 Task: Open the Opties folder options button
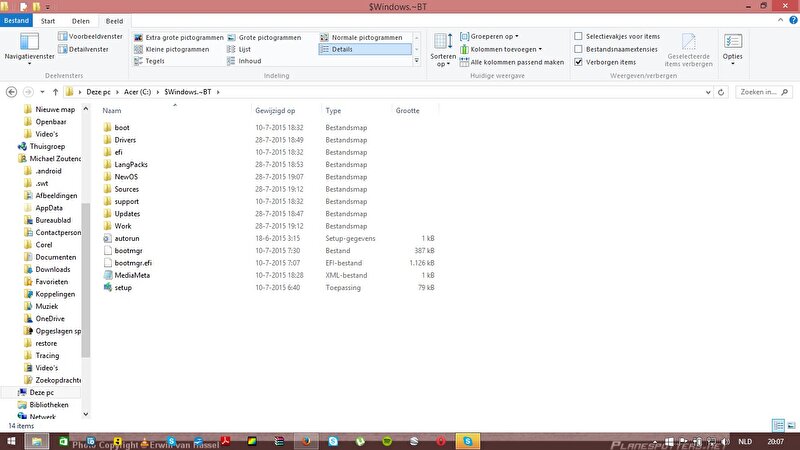pyautogui.click(x=733, y=47)
